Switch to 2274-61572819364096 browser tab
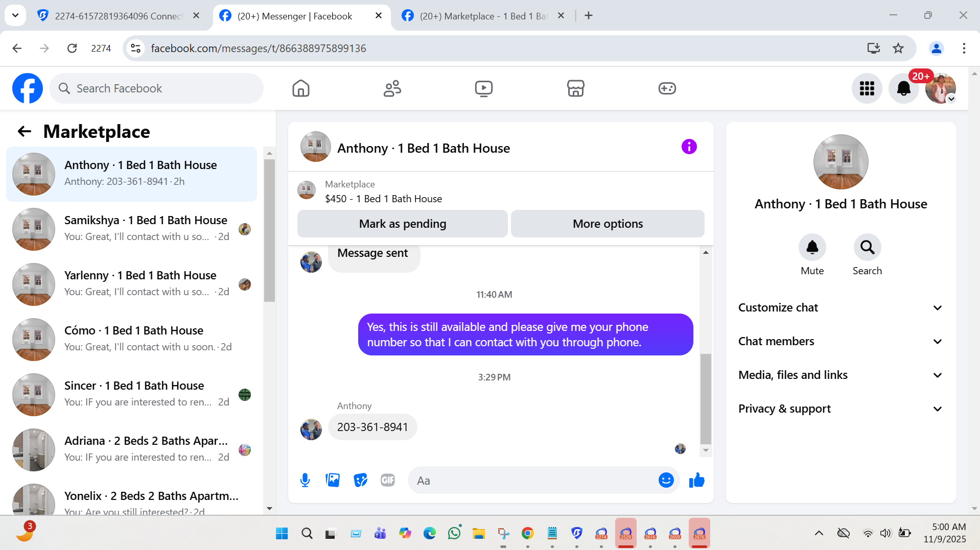The width and height of the screenshot is (980, 550). click(x=119, y=16)
